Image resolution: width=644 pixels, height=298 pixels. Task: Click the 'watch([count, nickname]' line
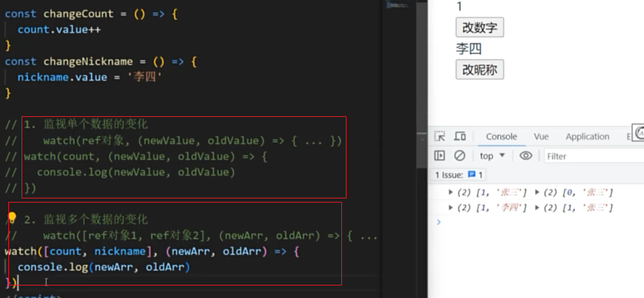[x=152, y=251]
